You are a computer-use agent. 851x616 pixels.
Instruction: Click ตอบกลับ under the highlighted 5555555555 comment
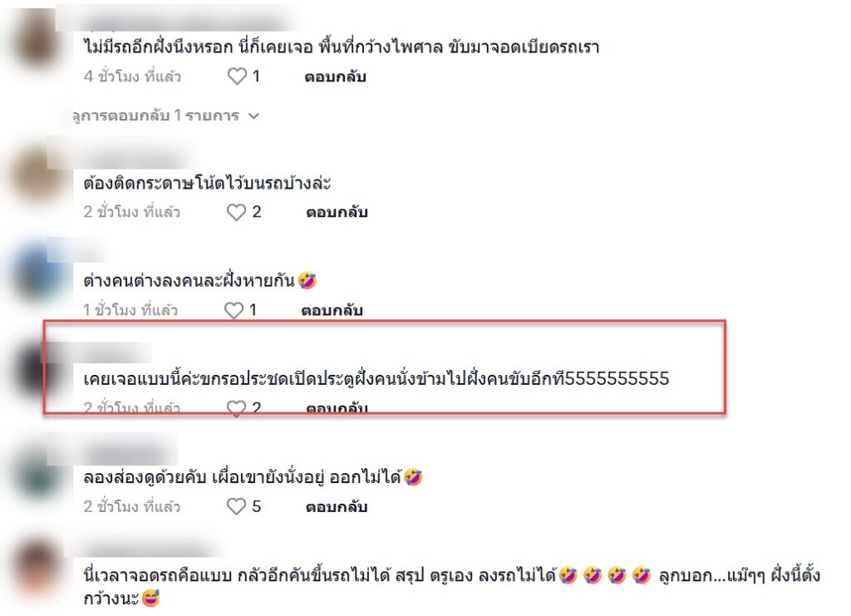(337, 408)
